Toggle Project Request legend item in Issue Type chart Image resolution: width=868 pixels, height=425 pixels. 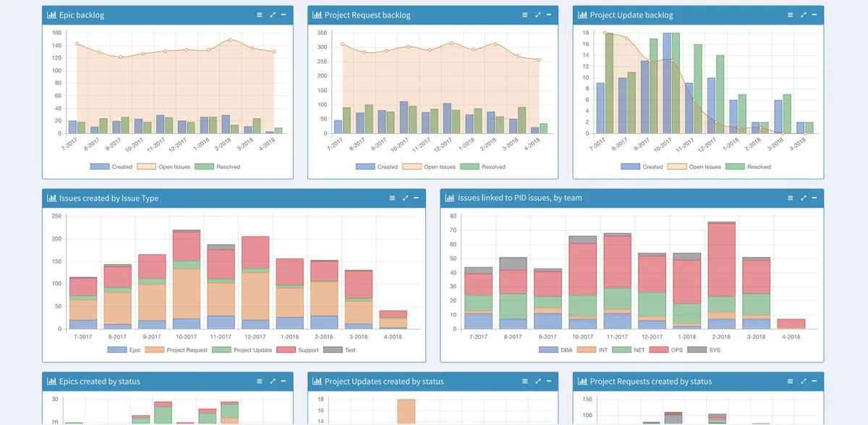176,350
